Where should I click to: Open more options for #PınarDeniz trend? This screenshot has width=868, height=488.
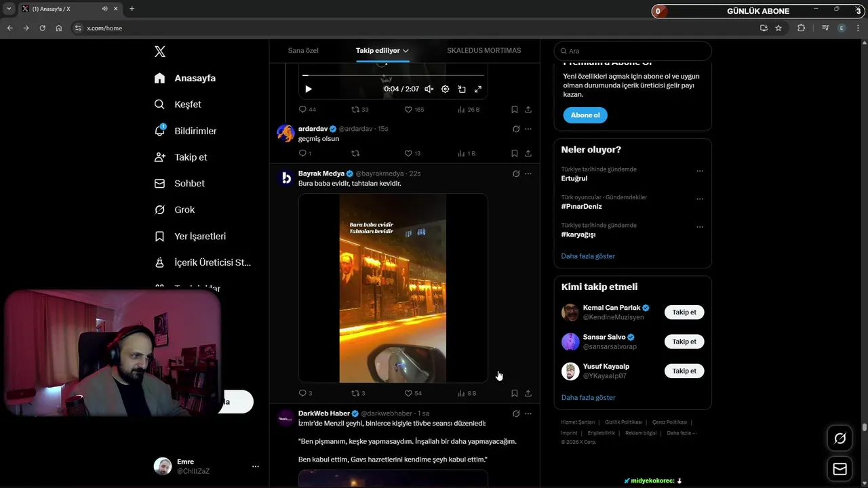(700, 199)
